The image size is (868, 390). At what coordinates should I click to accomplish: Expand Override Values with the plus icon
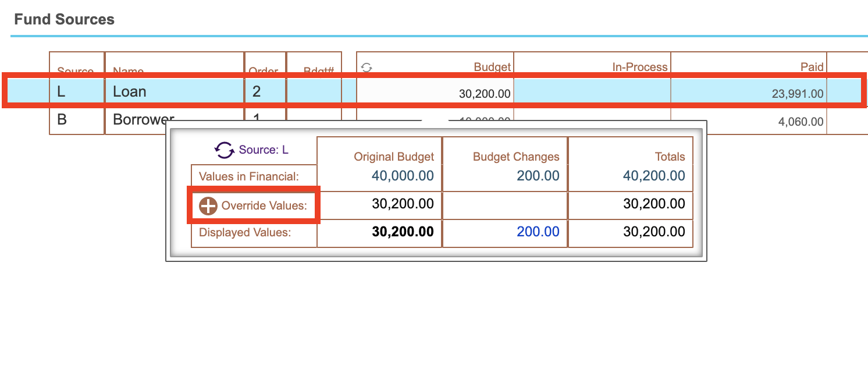coord(208,205)
